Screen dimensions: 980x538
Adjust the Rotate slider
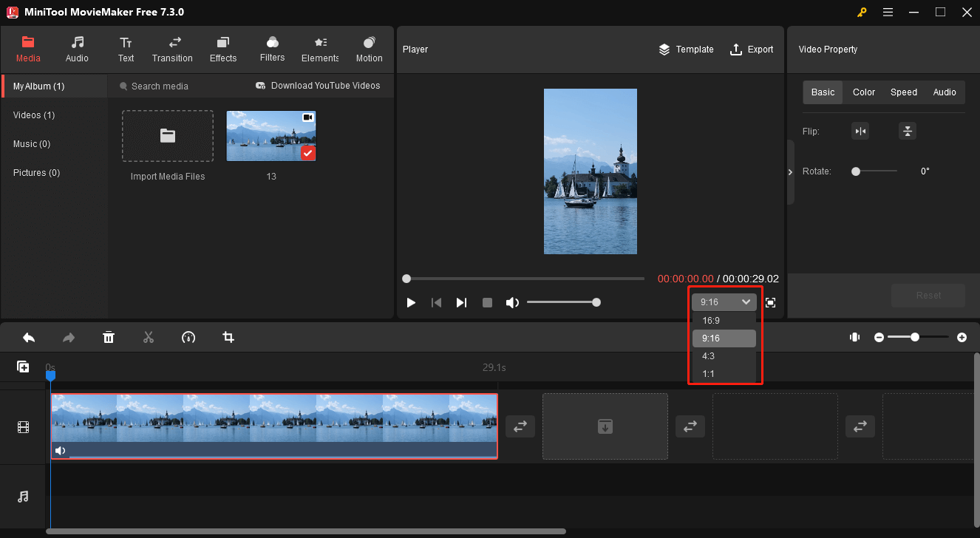click(x=874, y=171)
